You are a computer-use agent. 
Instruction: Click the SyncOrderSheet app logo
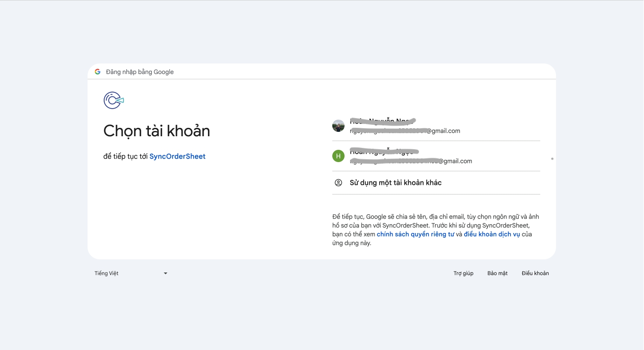113,100
